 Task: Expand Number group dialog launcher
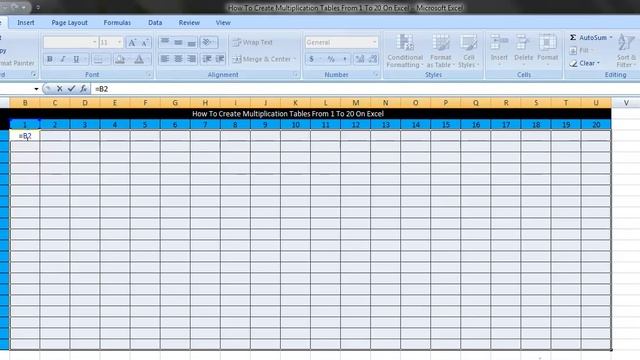coord(376,75)
